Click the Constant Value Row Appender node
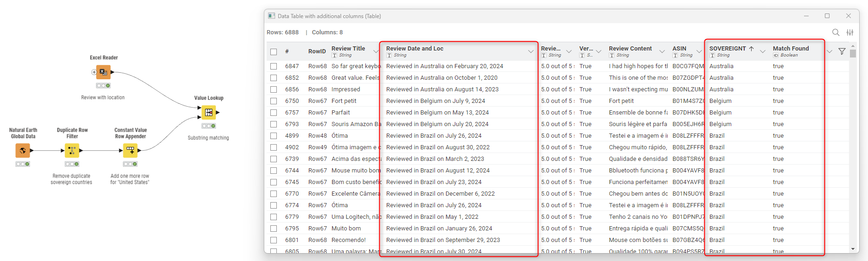868x261 pixels. 130,150
